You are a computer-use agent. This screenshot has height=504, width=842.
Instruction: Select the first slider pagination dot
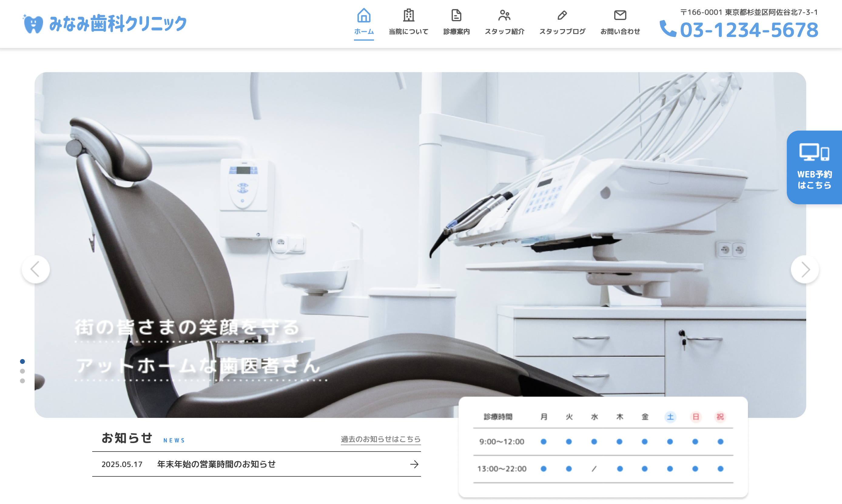(x=22, y=361)
